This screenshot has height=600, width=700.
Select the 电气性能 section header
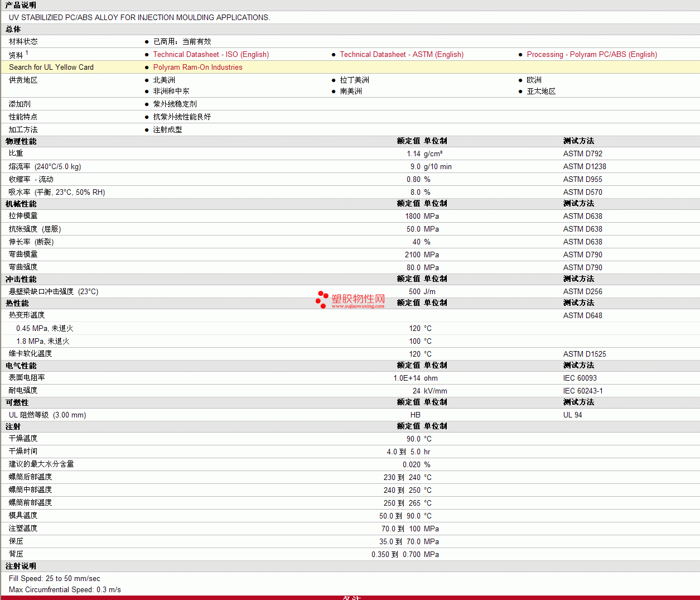(21, 366)
